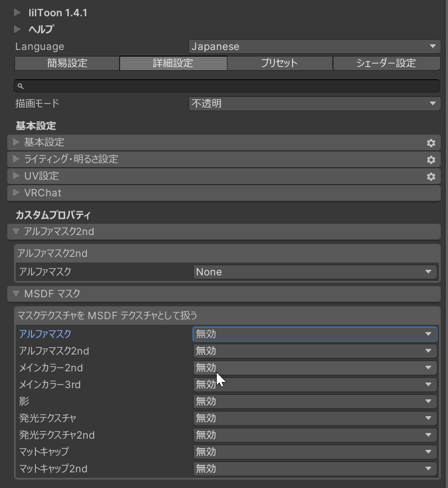Open the 発光テクスチャ2nd MSDF dropdown
This screenshot has height=488, width=448.
[314, 435]
